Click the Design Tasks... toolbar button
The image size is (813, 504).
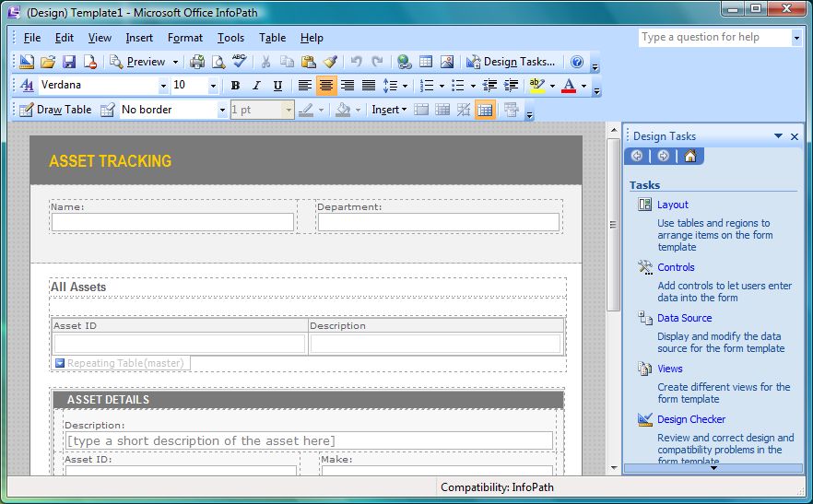[x=511, y=62]
